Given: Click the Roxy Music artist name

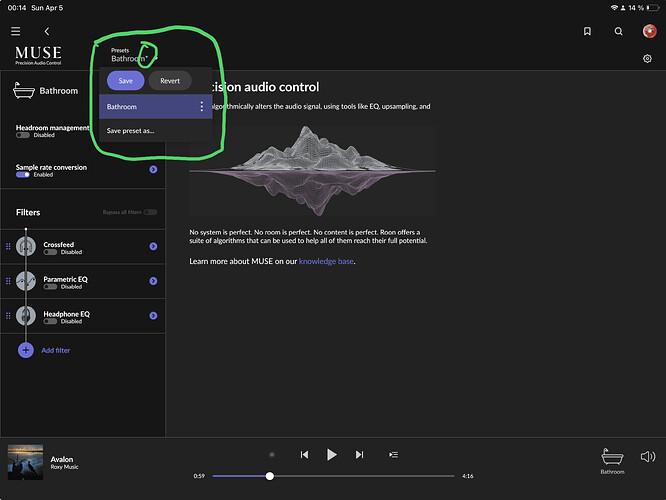Looking at the screenshot, I should (65, 467).
